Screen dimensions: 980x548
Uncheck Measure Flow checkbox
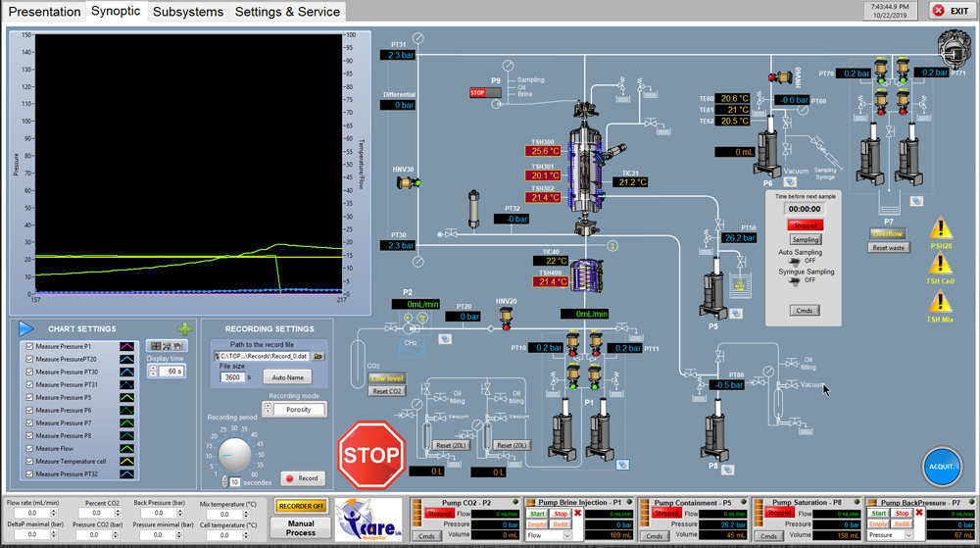(29, 449)
